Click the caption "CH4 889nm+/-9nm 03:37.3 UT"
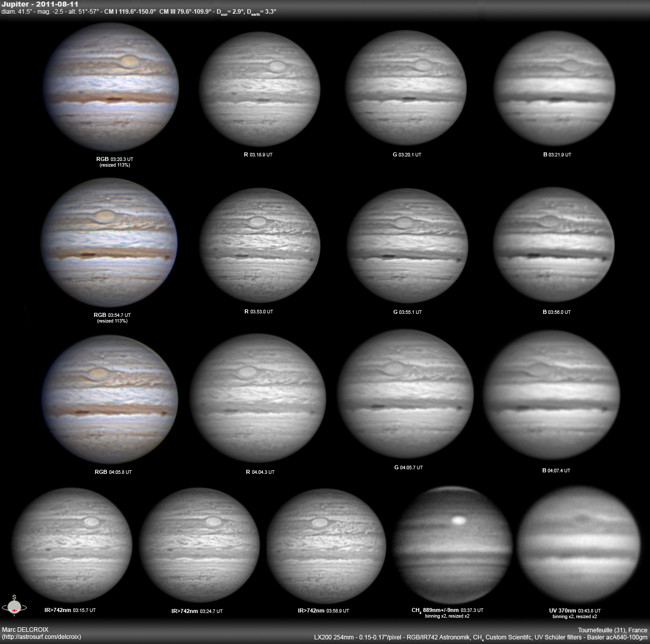 [x=447, y=610]
